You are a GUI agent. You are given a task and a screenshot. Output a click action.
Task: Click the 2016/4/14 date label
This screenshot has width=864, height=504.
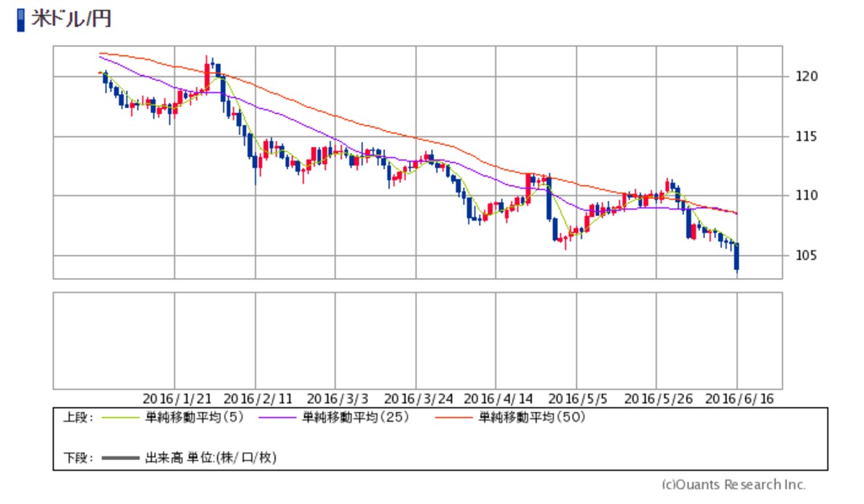pyautogui.click(x=499, y=398)
